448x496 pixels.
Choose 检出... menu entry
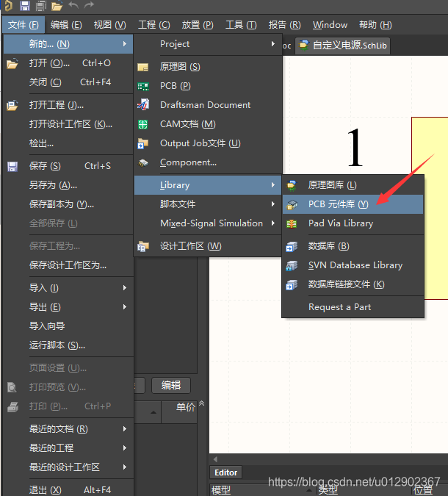coord(68,143)
